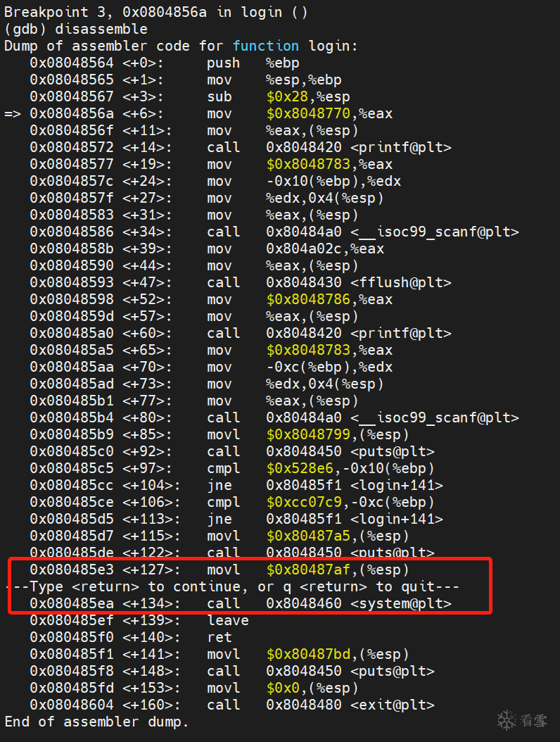
Task: Click the '$0x8048783' value at offset +65
Action: pyautogui.click(x=308, y=350)
